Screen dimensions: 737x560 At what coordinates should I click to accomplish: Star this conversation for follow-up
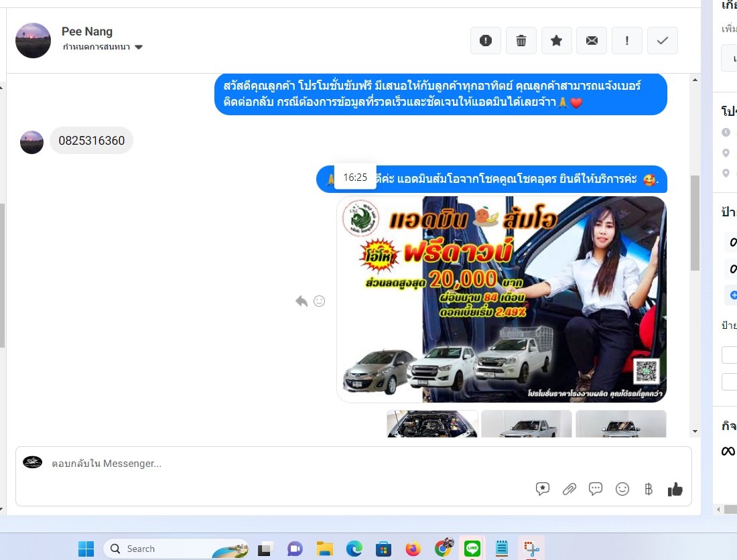point(556,41)
